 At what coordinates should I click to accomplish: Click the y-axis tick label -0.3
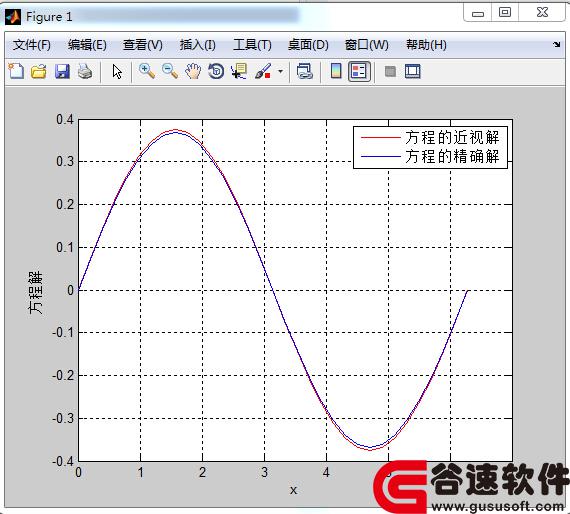point(63,418)
